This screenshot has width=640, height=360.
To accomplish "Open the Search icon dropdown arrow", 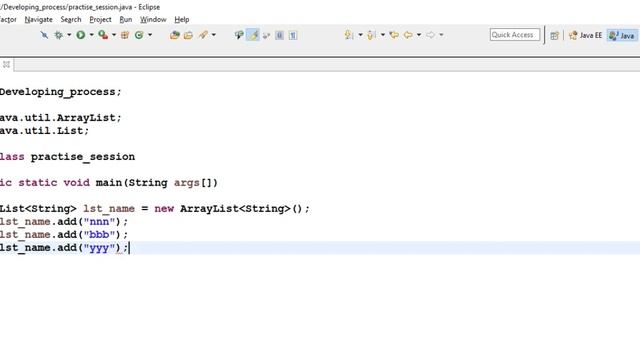I will (x=213, y=35).
